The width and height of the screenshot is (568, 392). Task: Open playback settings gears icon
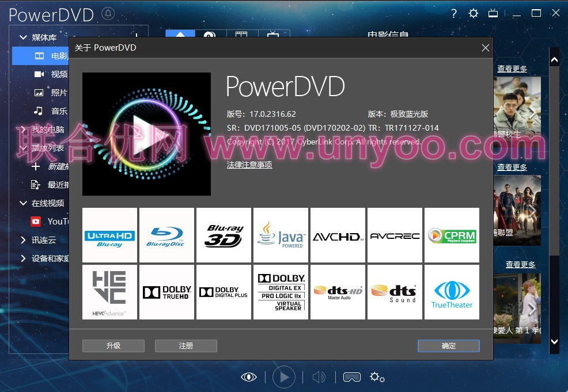click(377, 377)
